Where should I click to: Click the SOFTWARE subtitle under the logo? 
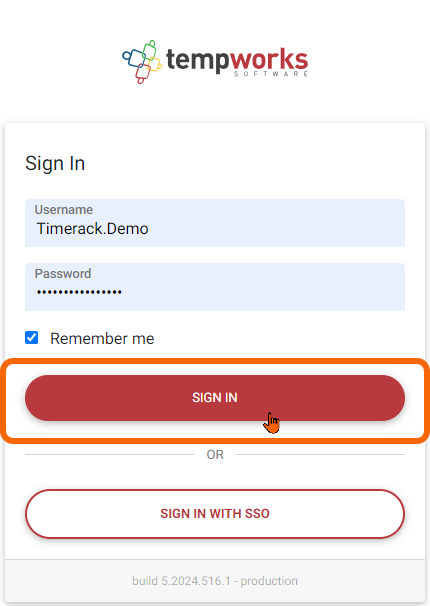point(270,74)
